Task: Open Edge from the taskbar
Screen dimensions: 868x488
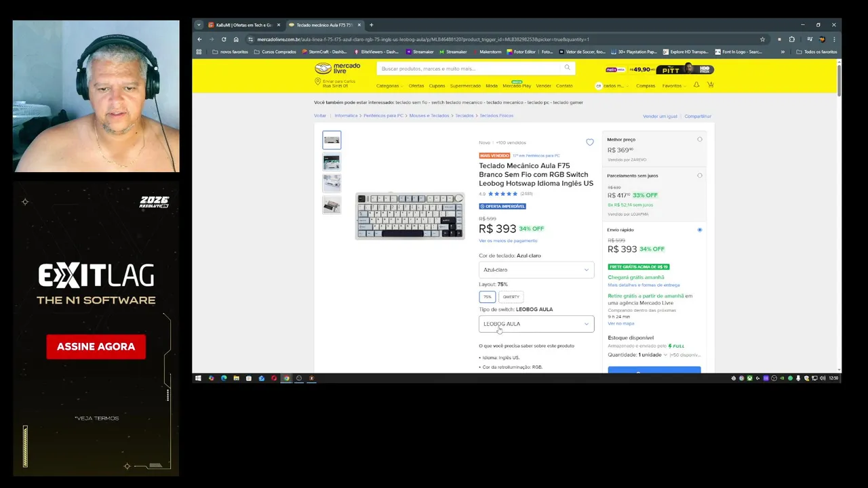Action: [224, 378]
